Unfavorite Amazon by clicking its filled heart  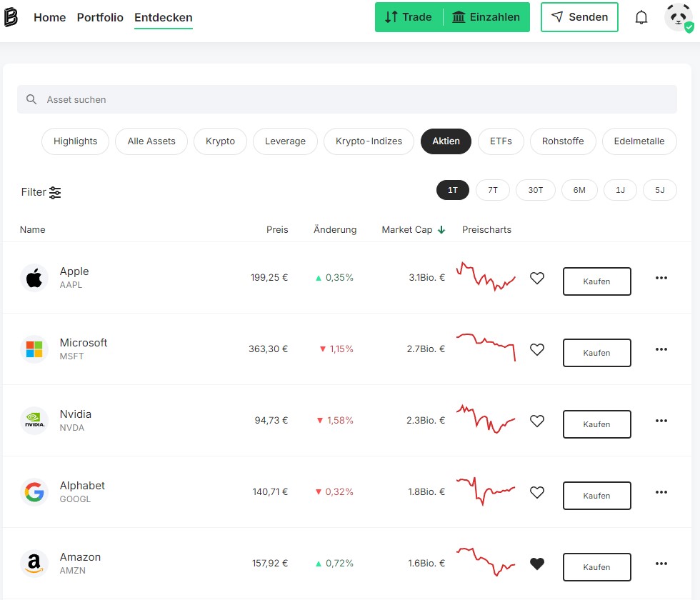coord(537,564)
